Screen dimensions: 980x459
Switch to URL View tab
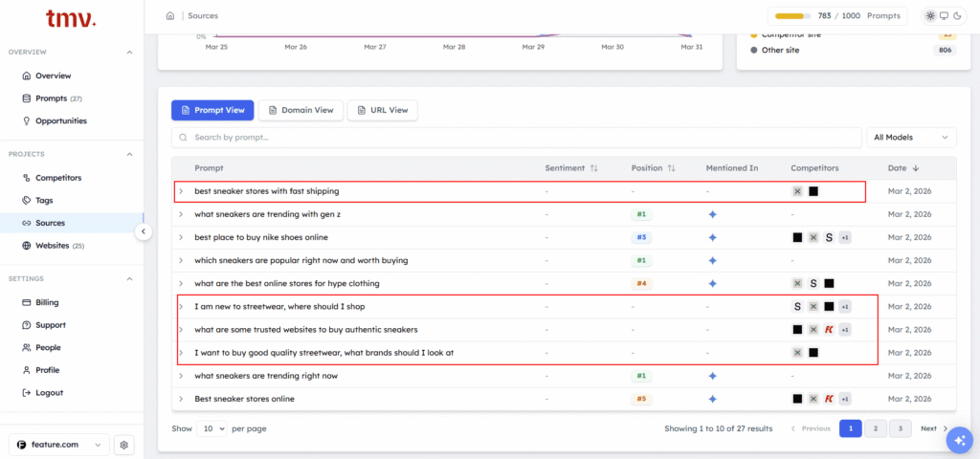(383, 110)
